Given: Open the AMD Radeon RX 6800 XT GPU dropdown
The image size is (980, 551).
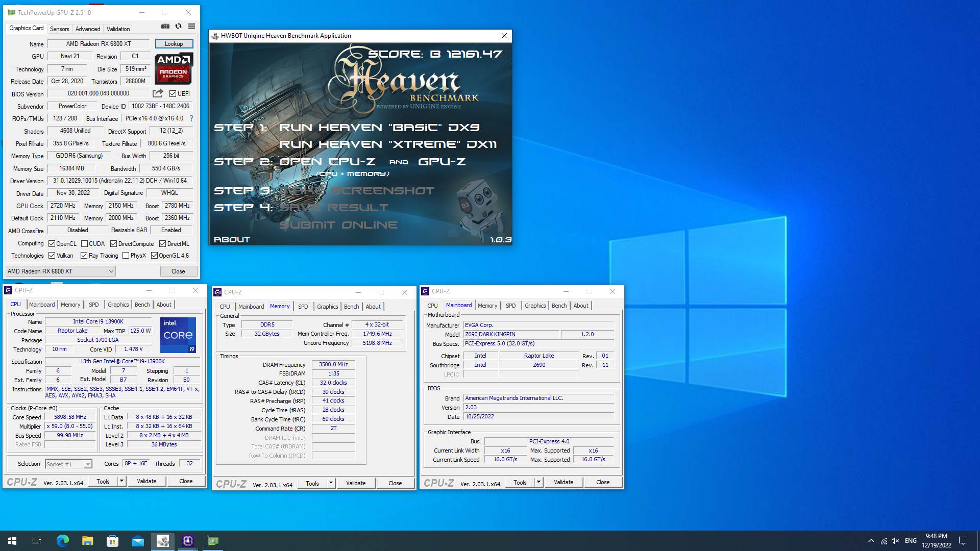Looking at the screenshot, I should pos(61,271).
